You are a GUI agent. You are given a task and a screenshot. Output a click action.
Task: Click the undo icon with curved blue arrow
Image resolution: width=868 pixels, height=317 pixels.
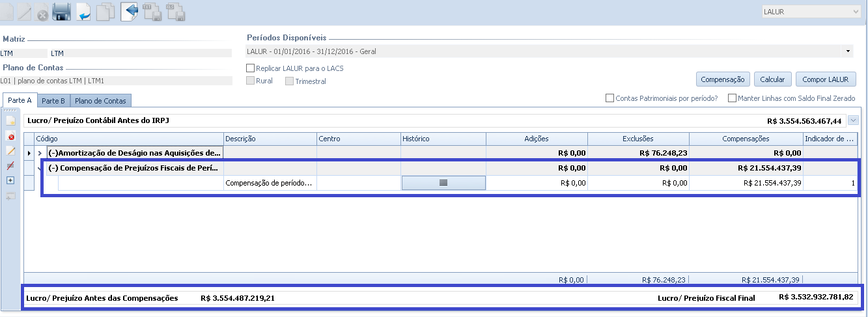83,12
